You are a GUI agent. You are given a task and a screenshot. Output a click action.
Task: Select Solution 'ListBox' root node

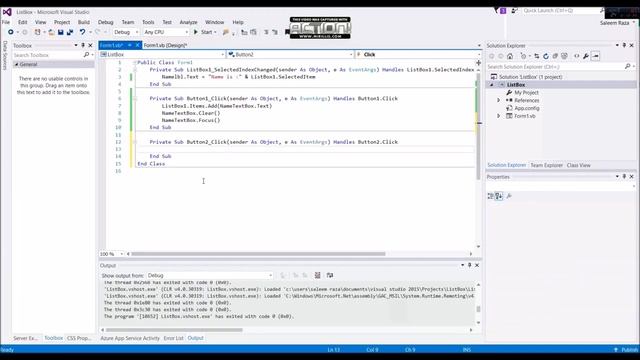coord(530,77)
